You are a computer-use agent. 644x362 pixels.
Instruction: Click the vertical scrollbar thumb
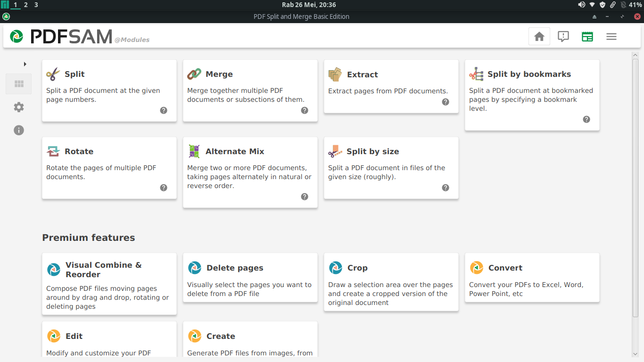coord(635,189)
